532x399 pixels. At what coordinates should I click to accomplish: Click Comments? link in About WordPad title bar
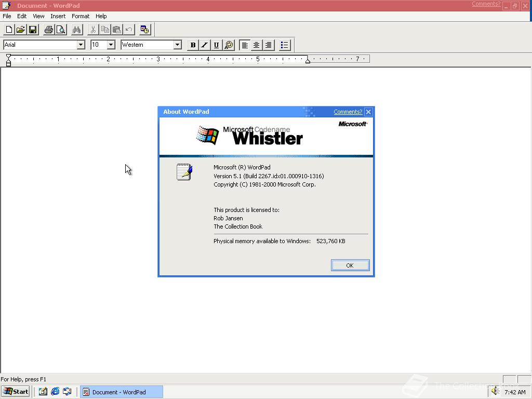348,112
